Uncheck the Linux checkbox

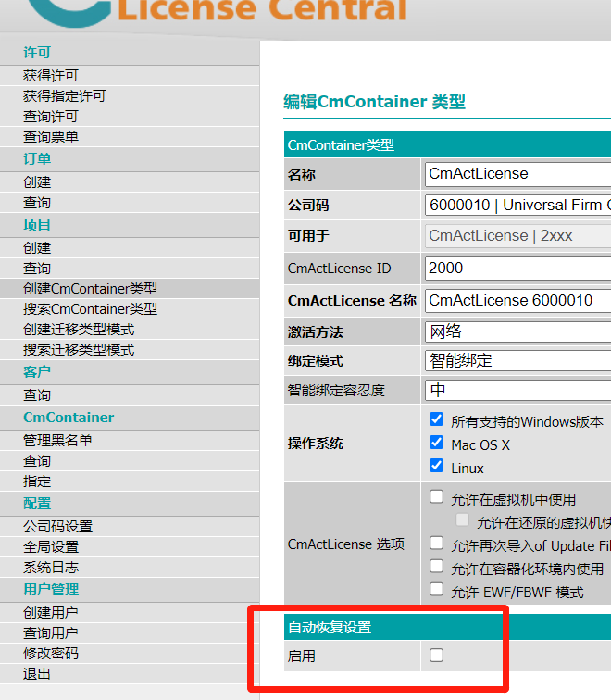pyautogui.click(x=436, y=466)
